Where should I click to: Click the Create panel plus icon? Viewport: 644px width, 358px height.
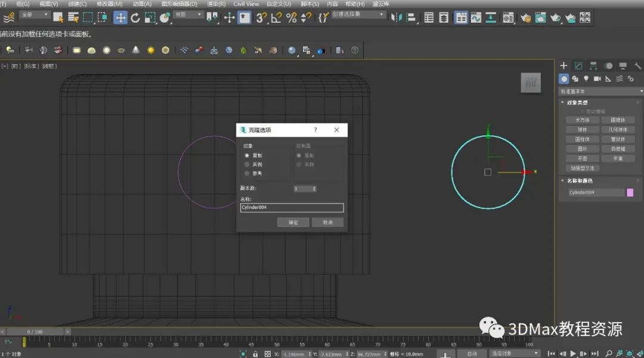(563, 66)
